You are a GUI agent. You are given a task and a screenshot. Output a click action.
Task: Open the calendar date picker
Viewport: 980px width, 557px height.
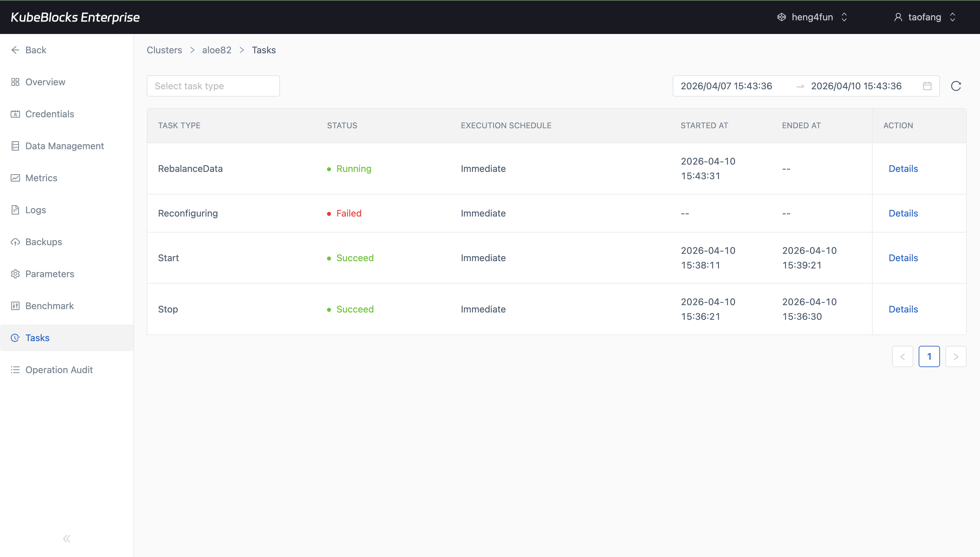927,86
